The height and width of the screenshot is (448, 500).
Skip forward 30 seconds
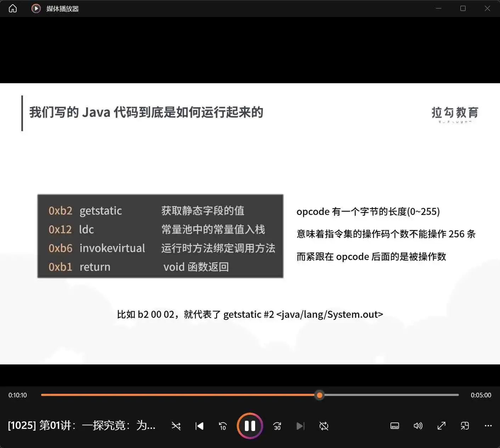click(277, 426)
